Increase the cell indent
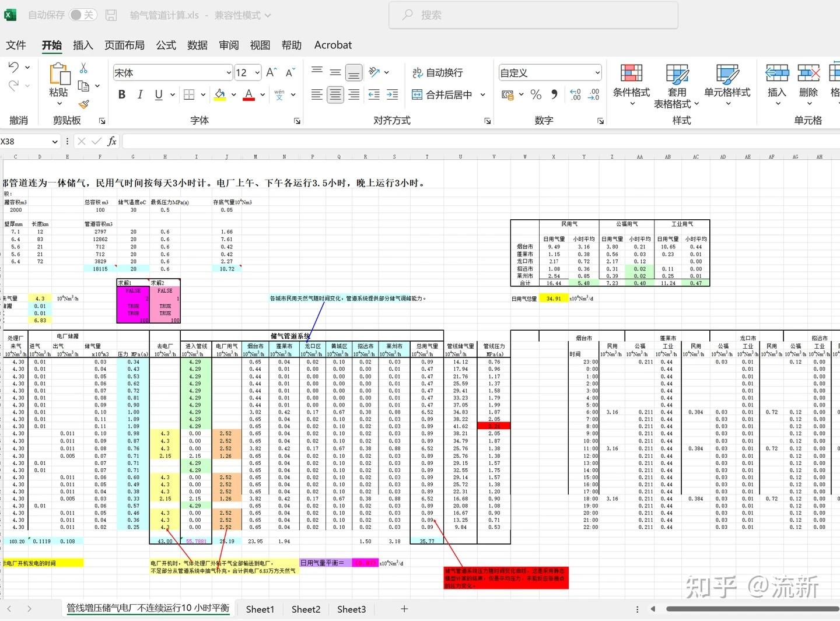840x621 pixels. click(x=393, y=94)
